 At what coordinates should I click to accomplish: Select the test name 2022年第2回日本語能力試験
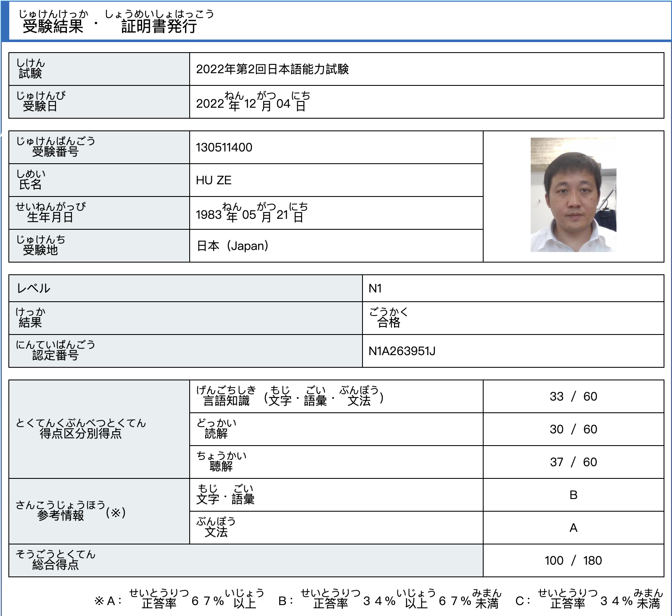(272, 69)
